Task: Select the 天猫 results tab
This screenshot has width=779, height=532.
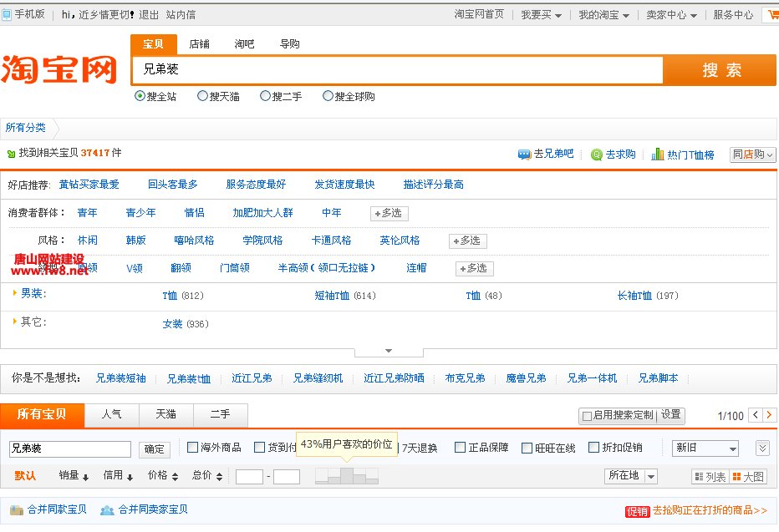Action: (x=166, y=414)
